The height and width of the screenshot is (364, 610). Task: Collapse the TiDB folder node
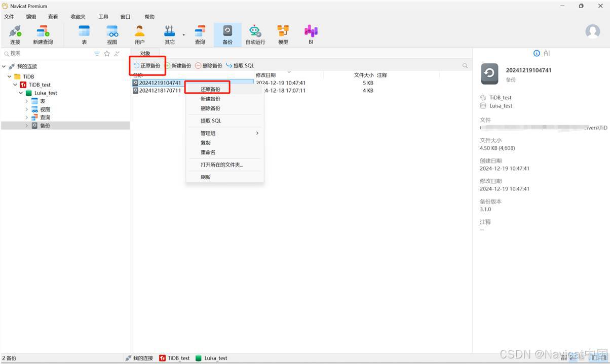pyautogui.click(x=10, y=76)
